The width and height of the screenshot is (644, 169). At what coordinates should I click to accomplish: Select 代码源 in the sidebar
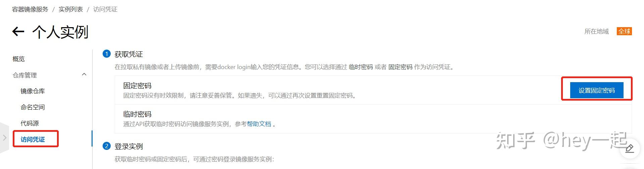click(30, 123)
